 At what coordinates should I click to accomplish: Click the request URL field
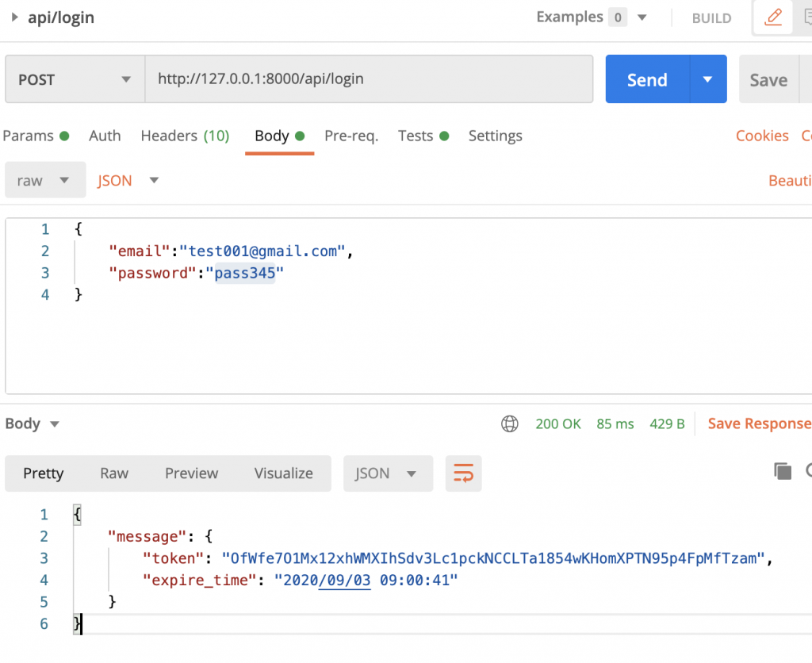click(x=369, y=79)
